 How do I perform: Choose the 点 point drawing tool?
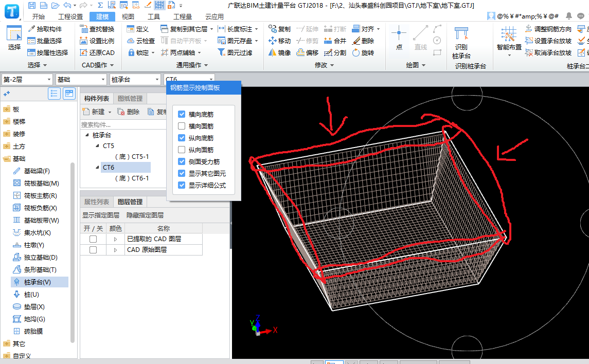coord(399,38)
